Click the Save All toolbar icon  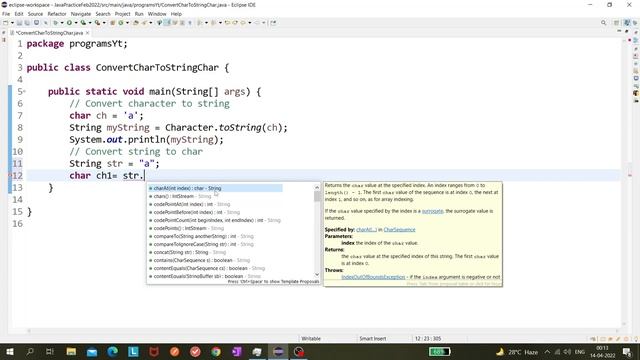pos(27,23)
